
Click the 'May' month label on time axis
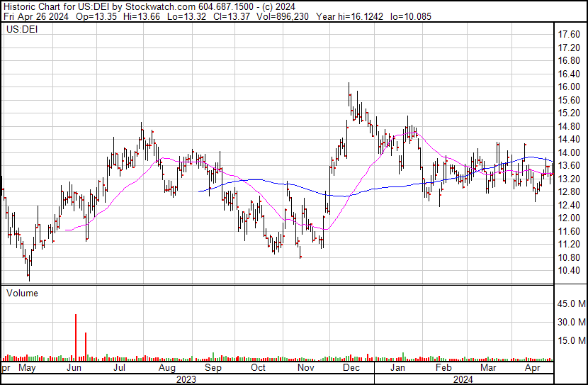(27, 368)
